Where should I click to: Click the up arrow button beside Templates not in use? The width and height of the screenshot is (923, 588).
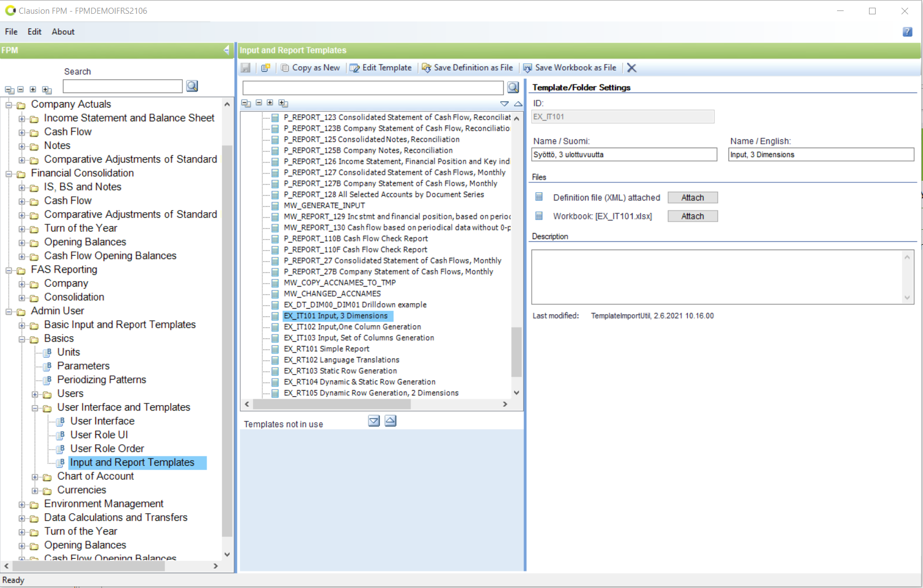click(390, 421)
